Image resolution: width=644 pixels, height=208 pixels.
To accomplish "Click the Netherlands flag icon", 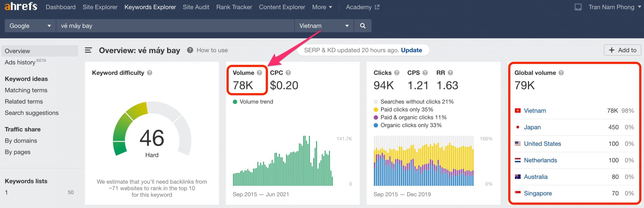I will coord(518,160).
